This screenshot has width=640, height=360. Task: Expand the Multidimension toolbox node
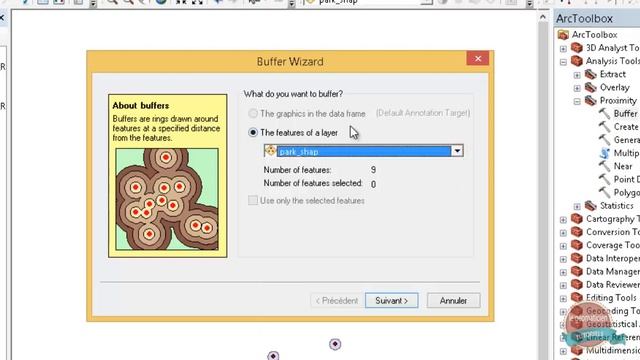563,351
